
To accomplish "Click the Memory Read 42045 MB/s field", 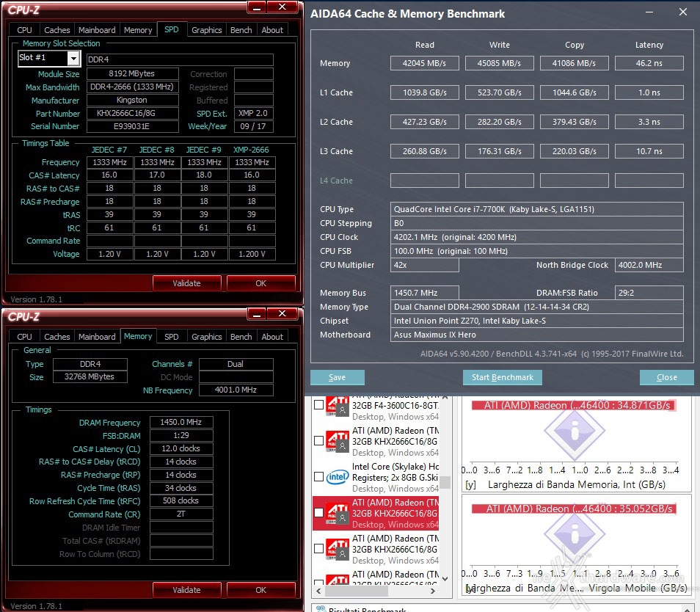I will (425, 63).
